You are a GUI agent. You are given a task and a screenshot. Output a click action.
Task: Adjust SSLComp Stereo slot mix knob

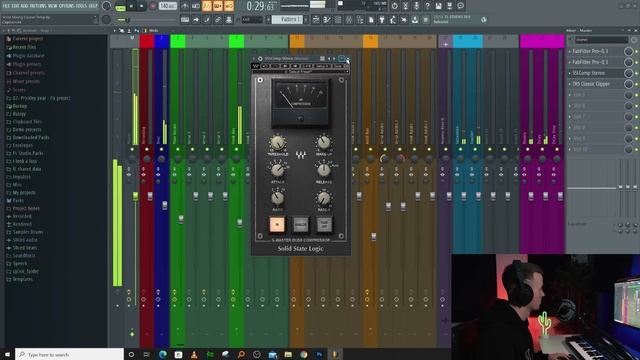(x=629, y=73)
